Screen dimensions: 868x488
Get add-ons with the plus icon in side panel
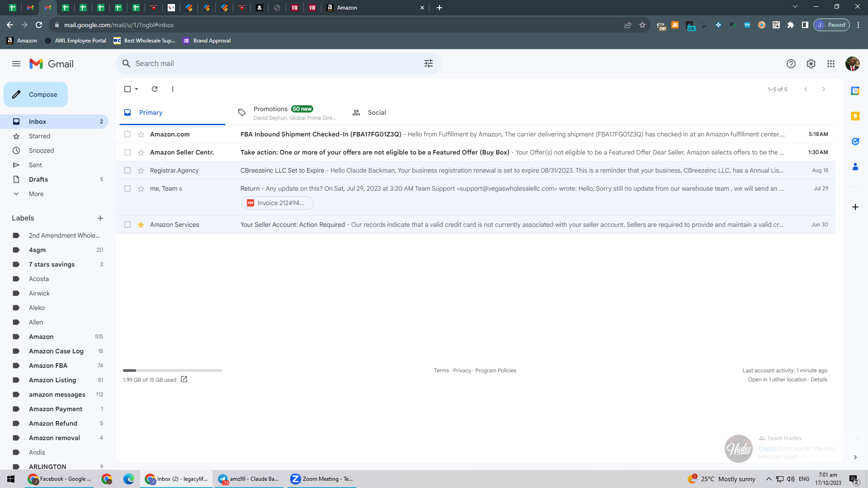[855, 207]
